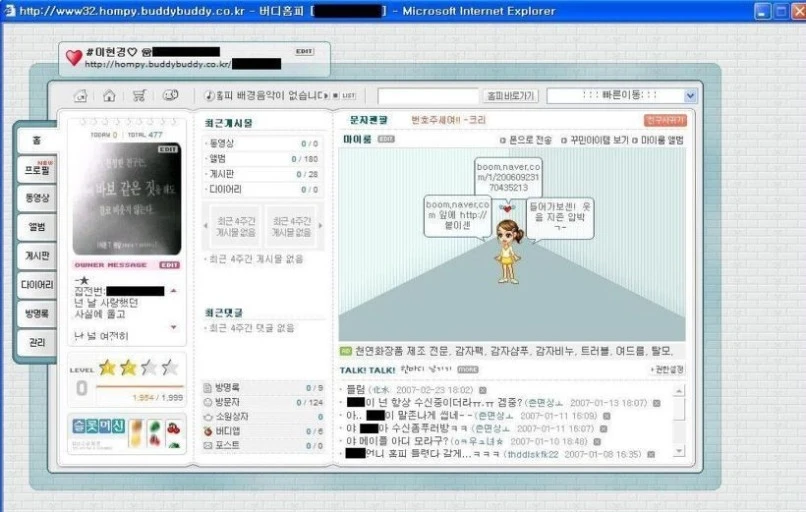Click EDIT on the profile photo
Screen dimensions: 806x512
[168, 149]
